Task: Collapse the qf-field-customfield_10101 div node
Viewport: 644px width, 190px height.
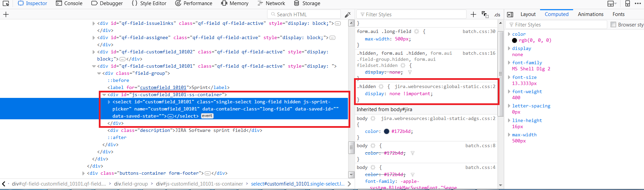Action: pyautogui.click(x=94, y=66)
